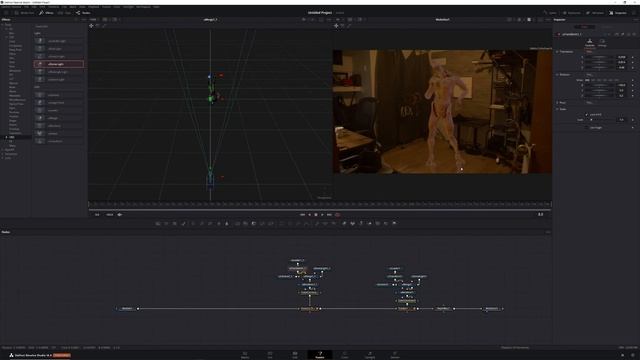Collapse the Tools tree root
The height and width of the screenshot is (360, 640).
(x=3, y=24)
